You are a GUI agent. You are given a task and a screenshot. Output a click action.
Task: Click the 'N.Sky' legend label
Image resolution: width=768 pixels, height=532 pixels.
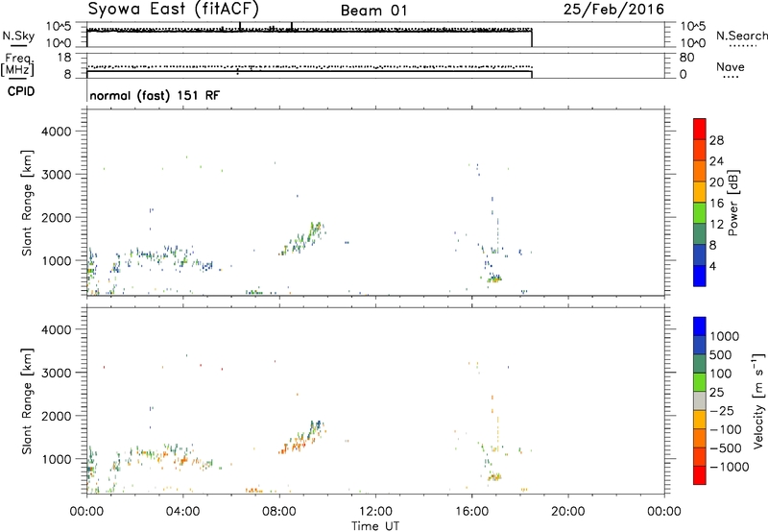(x=18, y=36)
